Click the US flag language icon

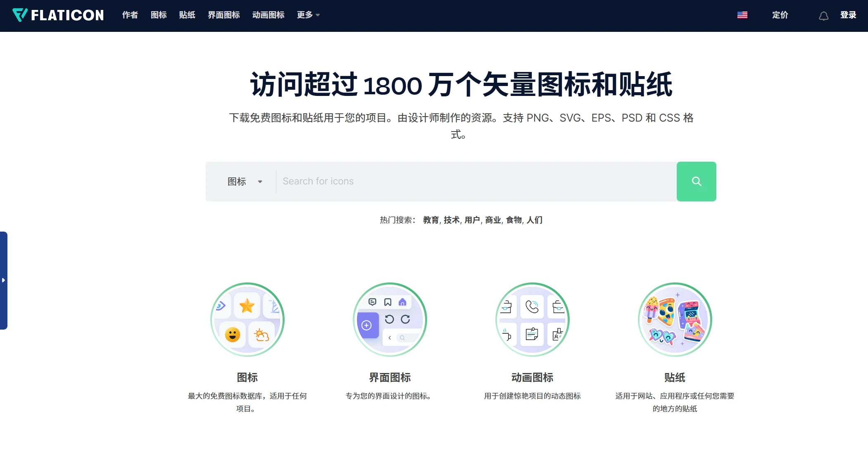(742, 14)
